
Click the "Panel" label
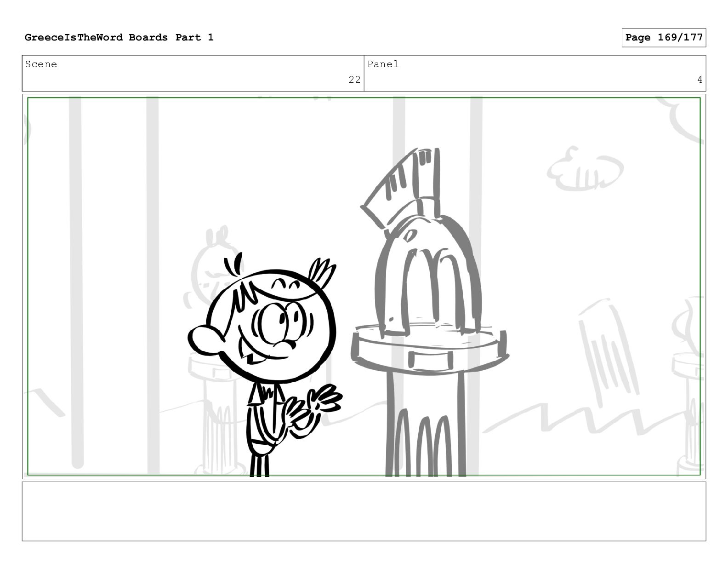click(x=383, y=64)
